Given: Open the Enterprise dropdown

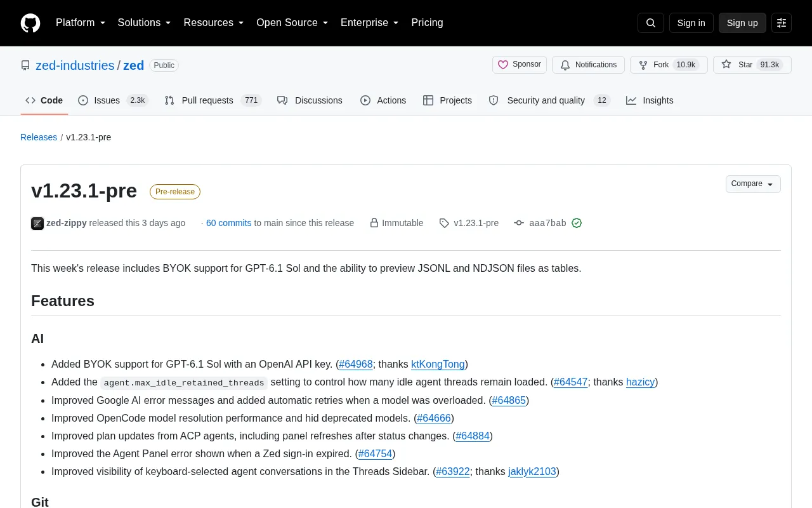Looking at the screenshot, I should click(x=369, y=23).
